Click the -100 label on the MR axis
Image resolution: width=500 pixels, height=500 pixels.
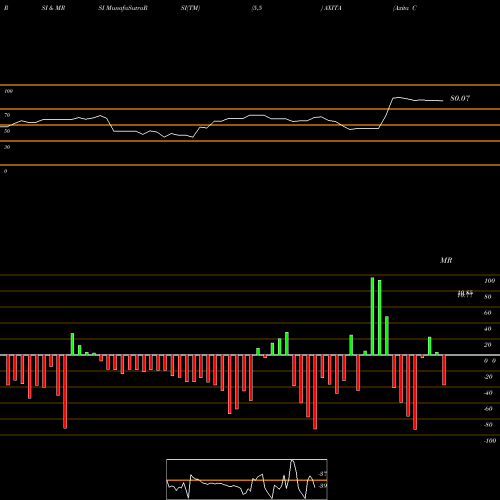click(x=489, y=441)
